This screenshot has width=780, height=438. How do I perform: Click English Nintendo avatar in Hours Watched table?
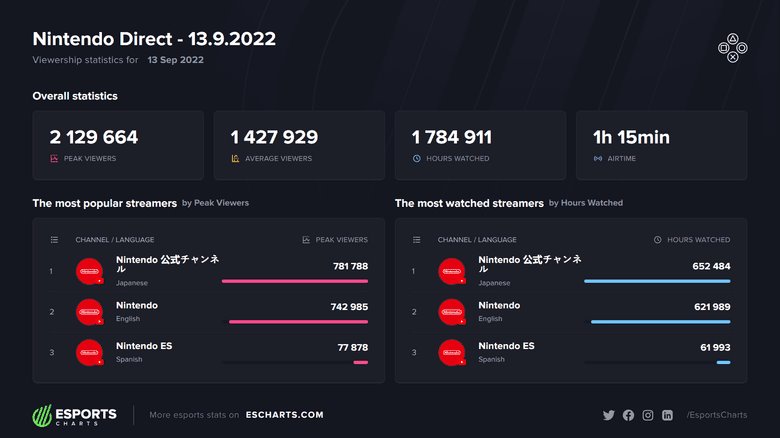(x=452, y=312)
